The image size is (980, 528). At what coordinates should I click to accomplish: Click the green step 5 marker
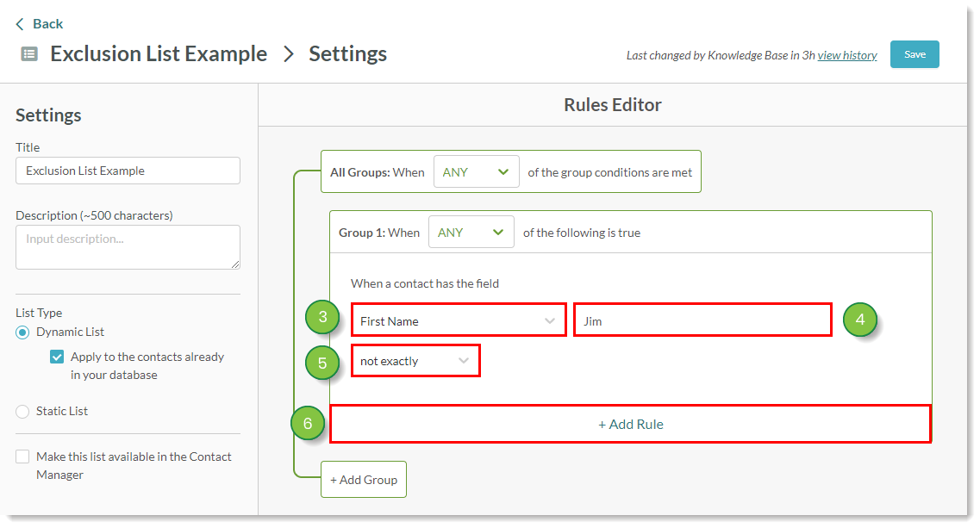click(x=322, y=363)
